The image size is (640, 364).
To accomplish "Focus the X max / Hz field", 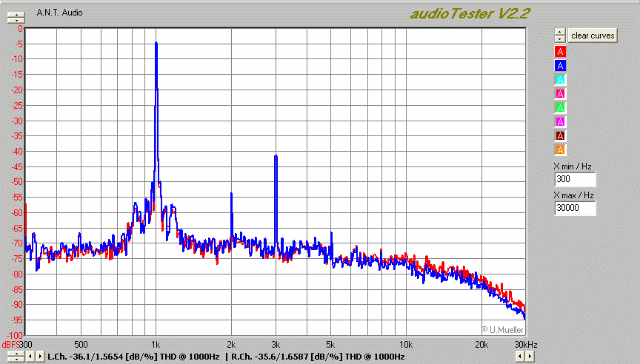I will pos(575,208).
